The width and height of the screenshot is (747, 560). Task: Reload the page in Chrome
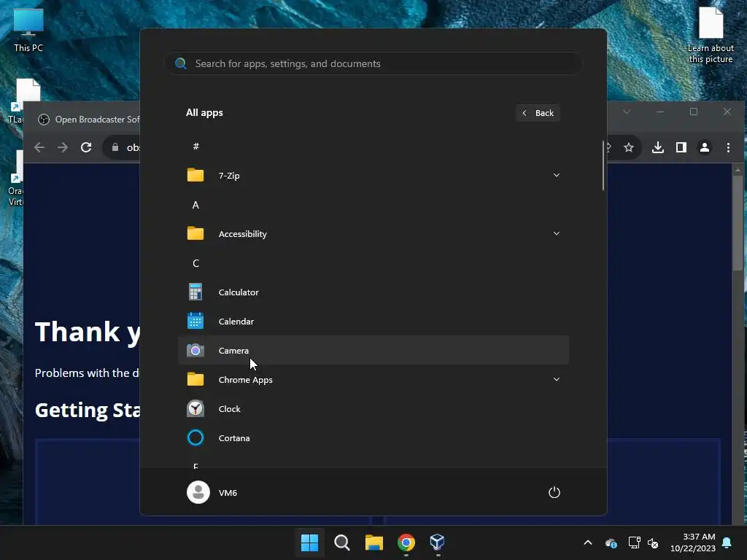coord(86,147)
